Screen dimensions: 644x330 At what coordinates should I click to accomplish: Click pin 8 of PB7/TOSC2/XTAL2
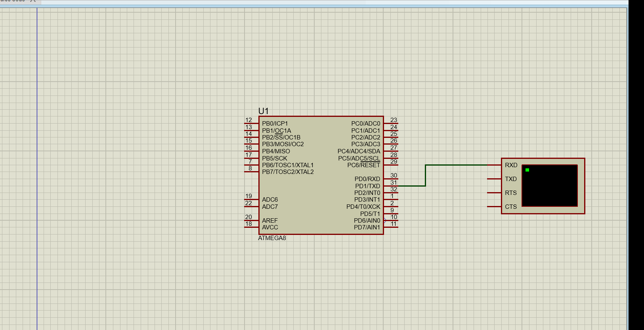(251, 172)
